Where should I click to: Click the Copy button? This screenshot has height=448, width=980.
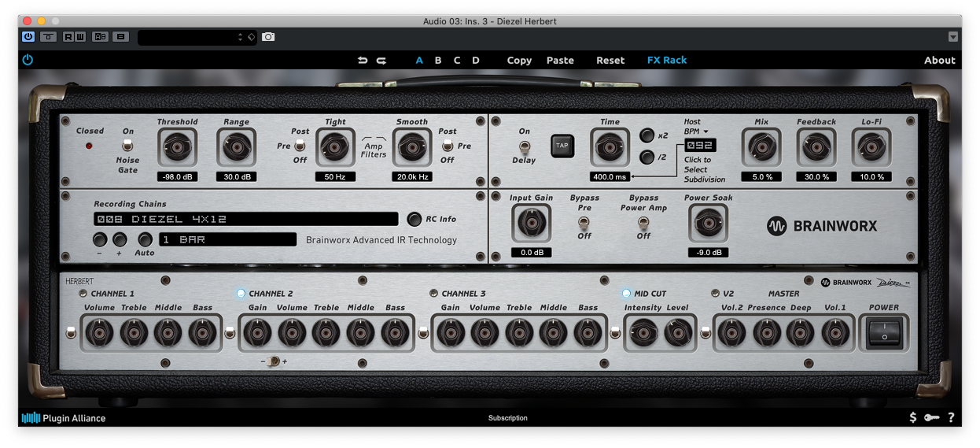click(x=519, y=60)
